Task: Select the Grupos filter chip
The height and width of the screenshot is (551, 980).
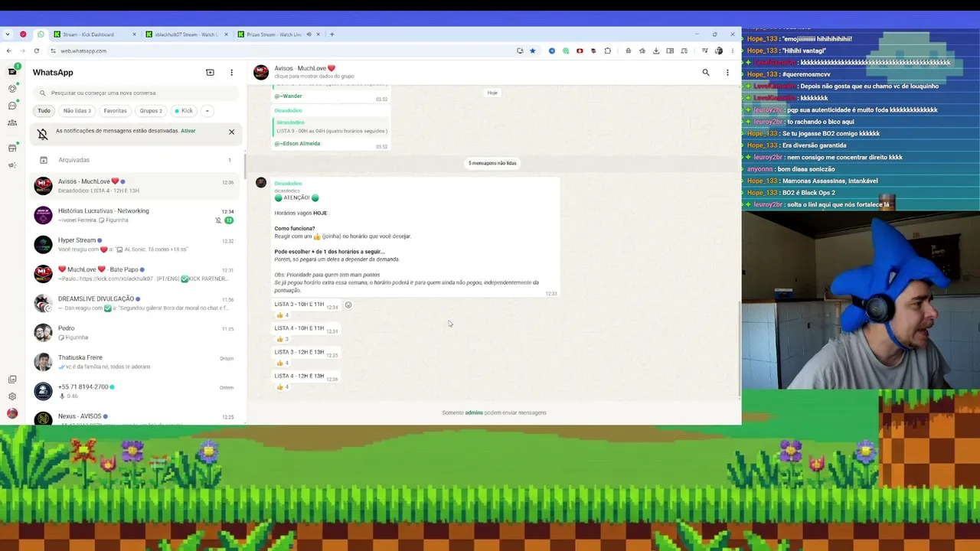Action: [x=151, y=111]
